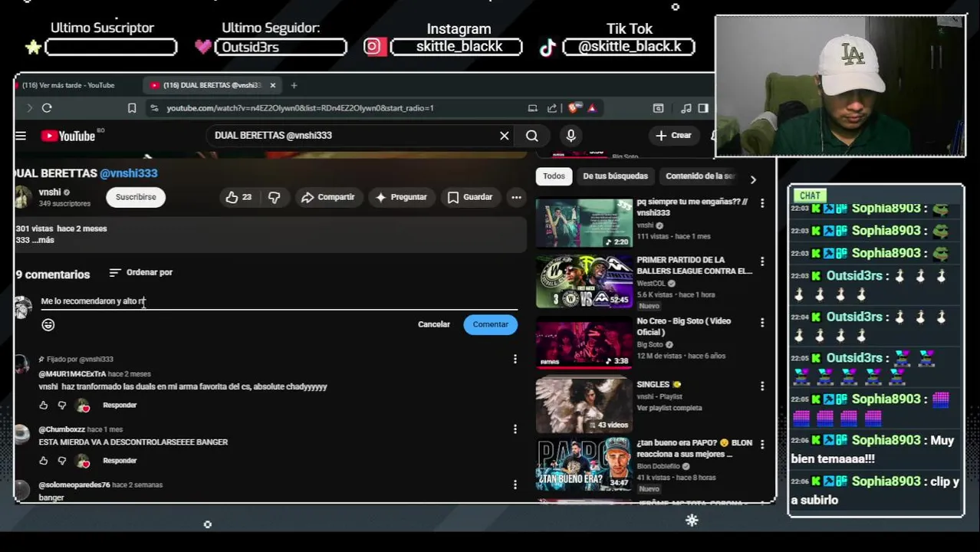Select the De tus búsquedas chip

pyautogui.click(x=615, y=176)
